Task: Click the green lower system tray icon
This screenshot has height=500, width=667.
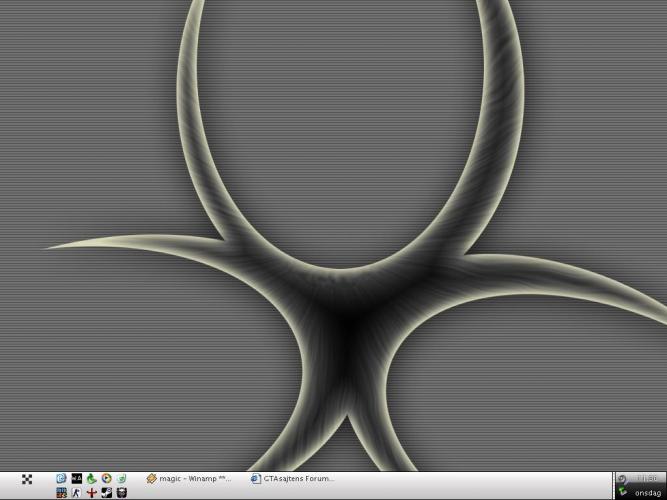Action: (622, 493)
